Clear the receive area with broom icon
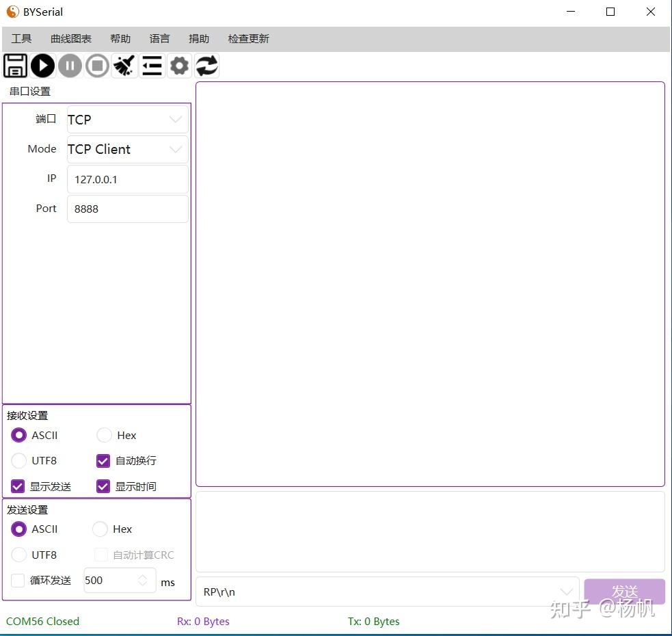Screen dimensions: 672x636 click(124, 66)
